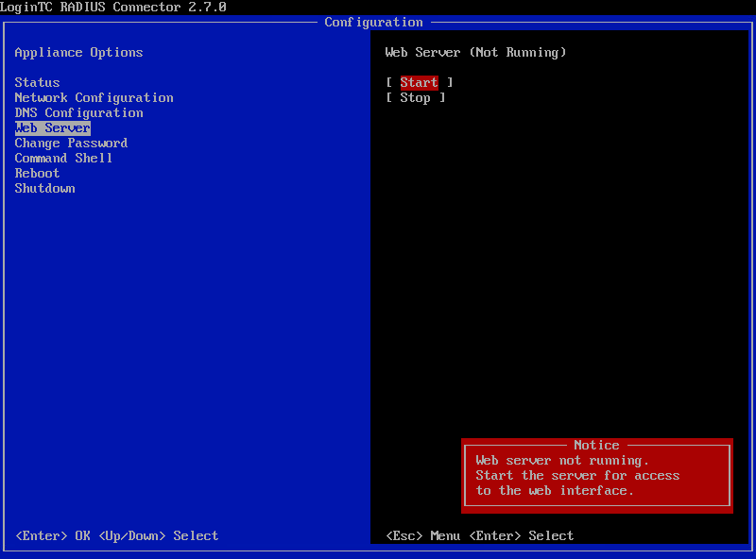756x559 pixels.
Task: Click the '<Esc> Menu <Enter> Select' hint
Action: click(480, 536)
